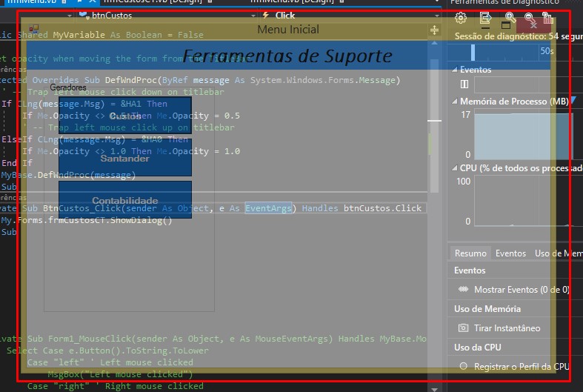Switch to the Resumo tab
The image size is (583, 392).
click(470, 253)
